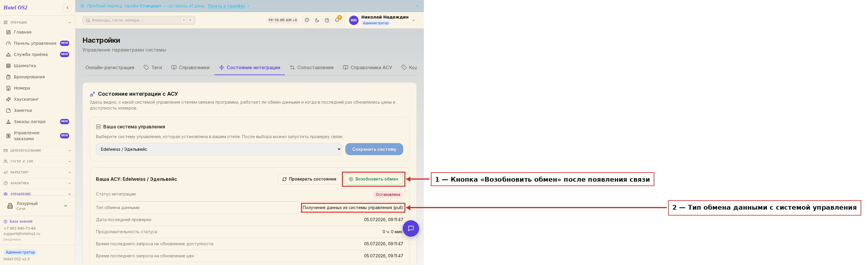Open the Лазурный Сочи hotel selector
The image size is (868, 265).
point(37,206)
